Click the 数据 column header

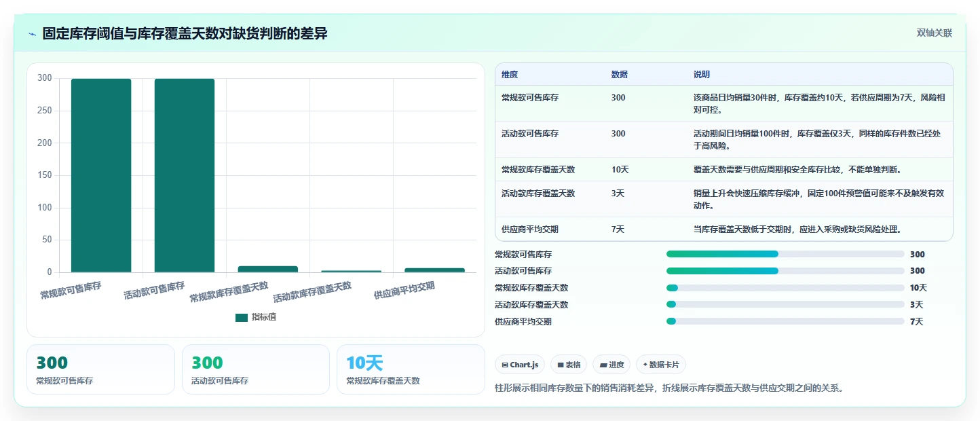pos(620,75)
